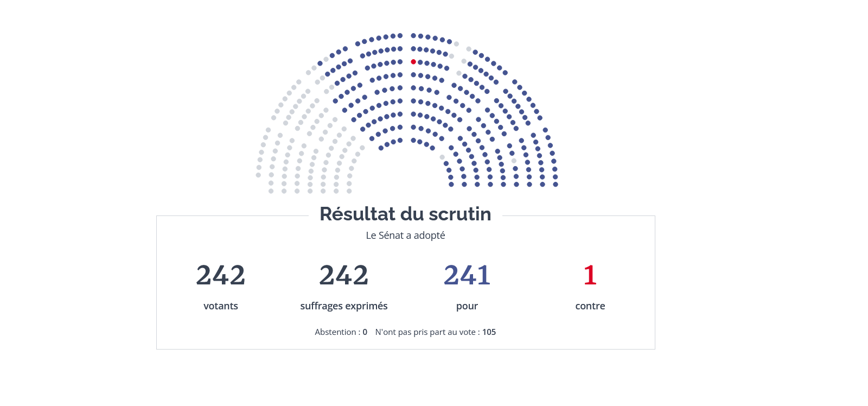The image size is (868, 406).
Task: Click the blue seat directly right of red seat
Action: [420, 62]
